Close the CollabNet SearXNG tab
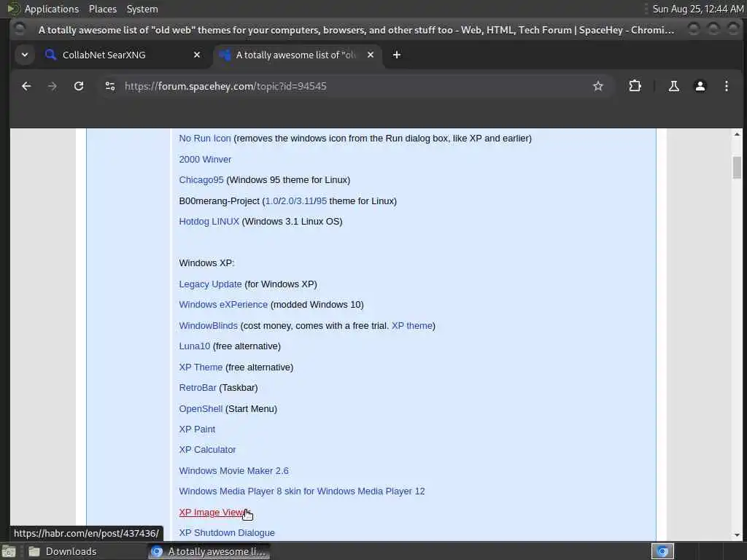The height and width of the screenshot is (560, 747). coord(197,55)
